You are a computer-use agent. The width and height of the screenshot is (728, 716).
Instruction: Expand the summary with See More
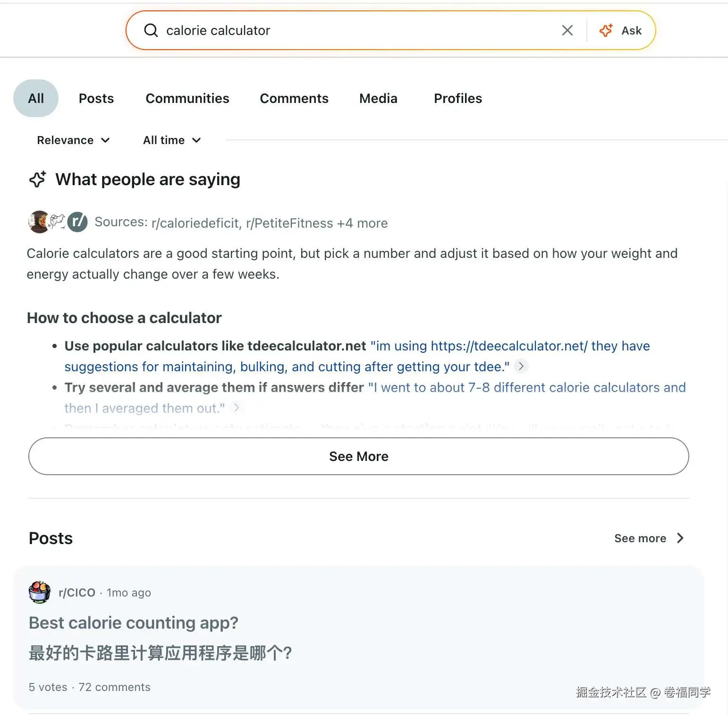(359, 456)
